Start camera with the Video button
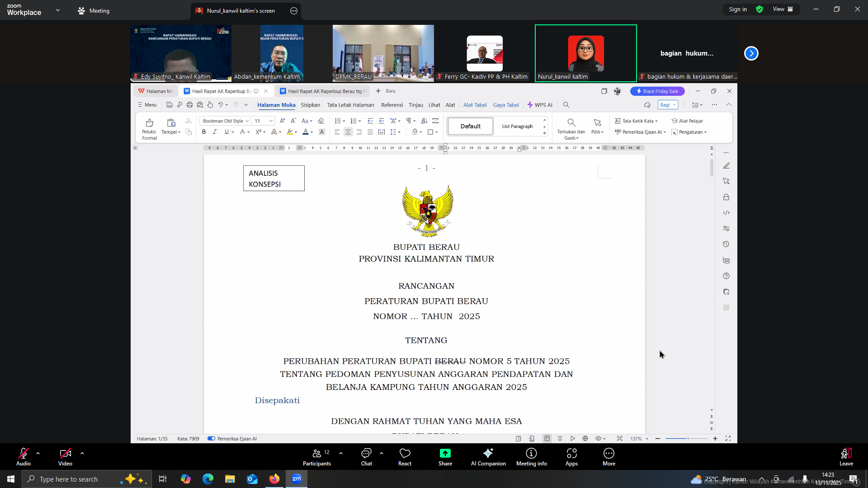This screenshot has height=488, width=868. (65, 454)
